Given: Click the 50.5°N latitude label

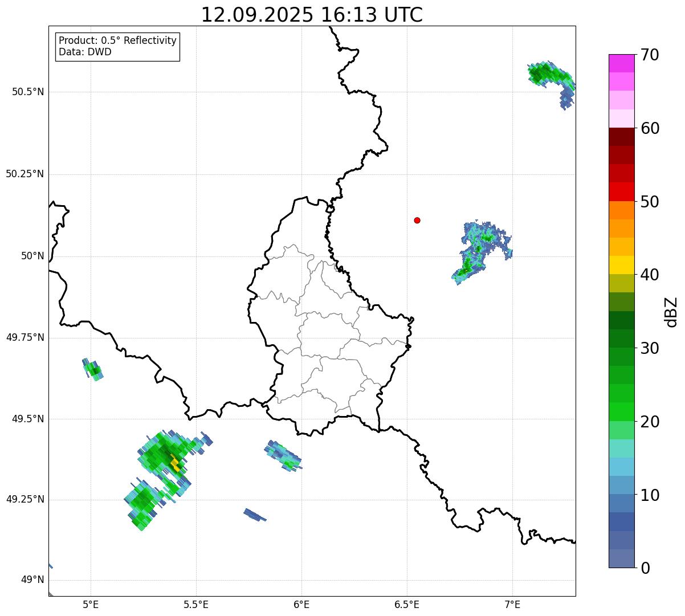Looking at the screenshot, I should point(27,92).
